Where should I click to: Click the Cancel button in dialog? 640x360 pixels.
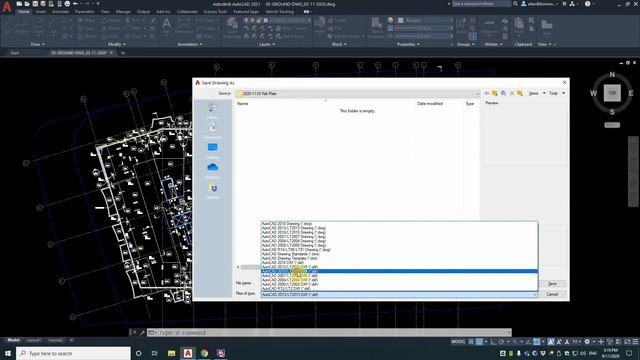pyautogui.click(x=552, y=294)
